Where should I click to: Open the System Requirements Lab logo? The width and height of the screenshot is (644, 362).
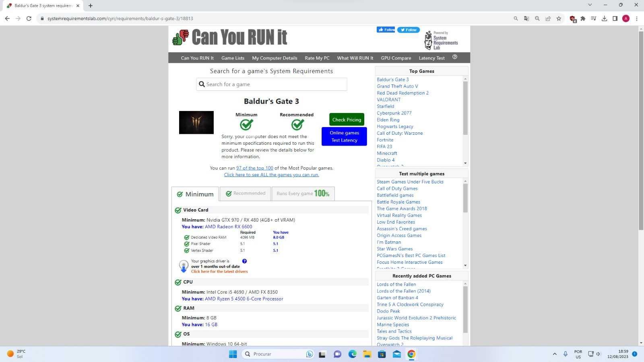(441, 40)
